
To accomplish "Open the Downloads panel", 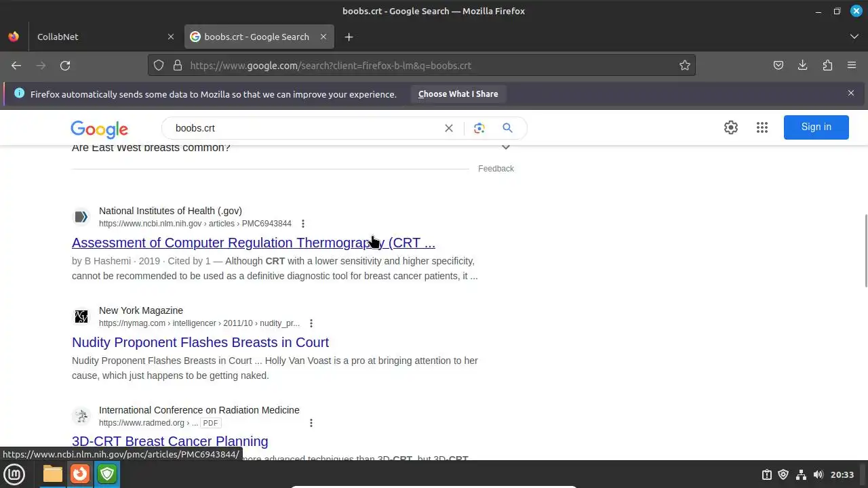I will tap(803, 65).
